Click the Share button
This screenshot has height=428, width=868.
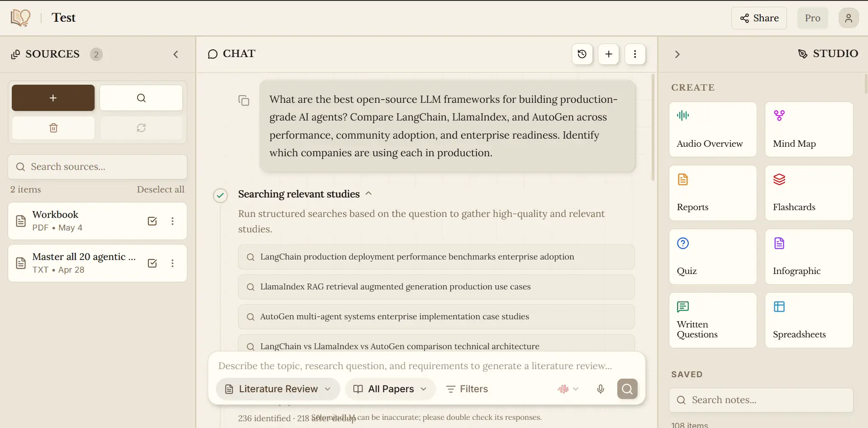pos(759,18)
